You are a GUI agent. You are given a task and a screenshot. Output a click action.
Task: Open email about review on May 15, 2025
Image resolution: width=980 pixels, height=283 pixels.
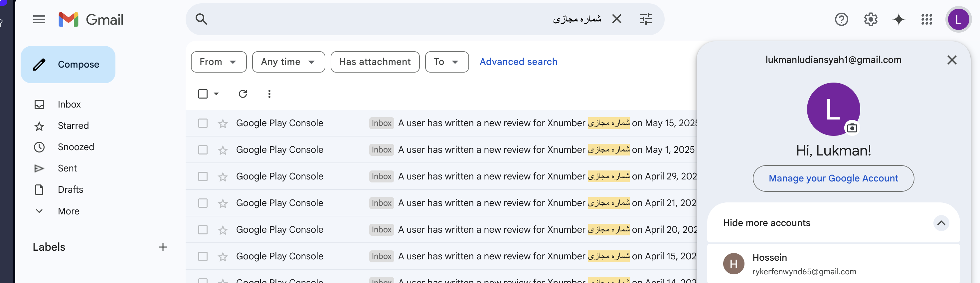coord(441,123)
